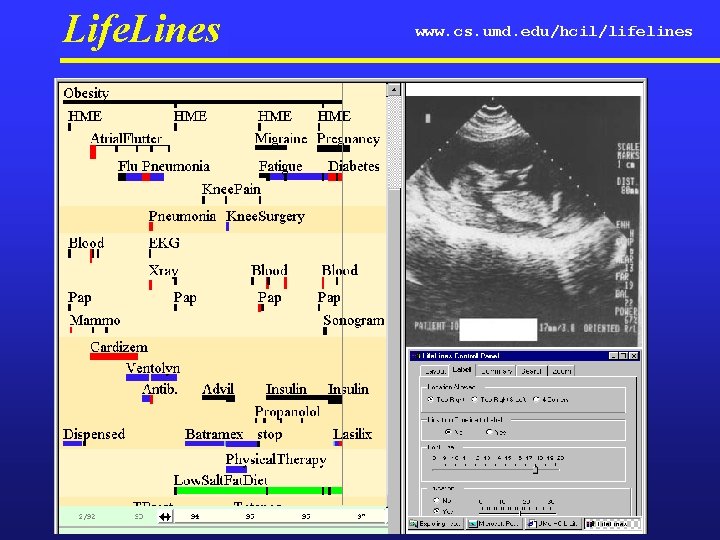Screen dimensions: 720x540
Task: Click the KneePain label
Action: coord(231,189)
